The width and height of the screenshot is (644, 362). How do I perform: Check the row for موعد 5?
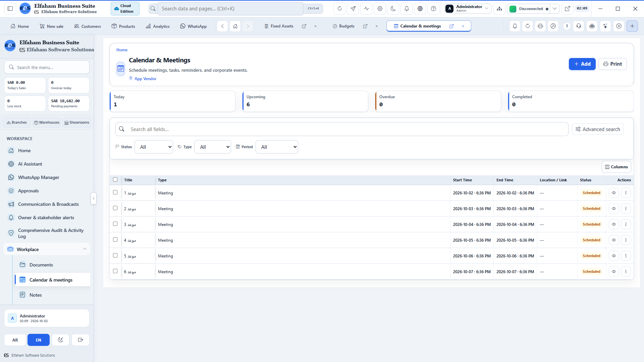(x=115, y=255)
